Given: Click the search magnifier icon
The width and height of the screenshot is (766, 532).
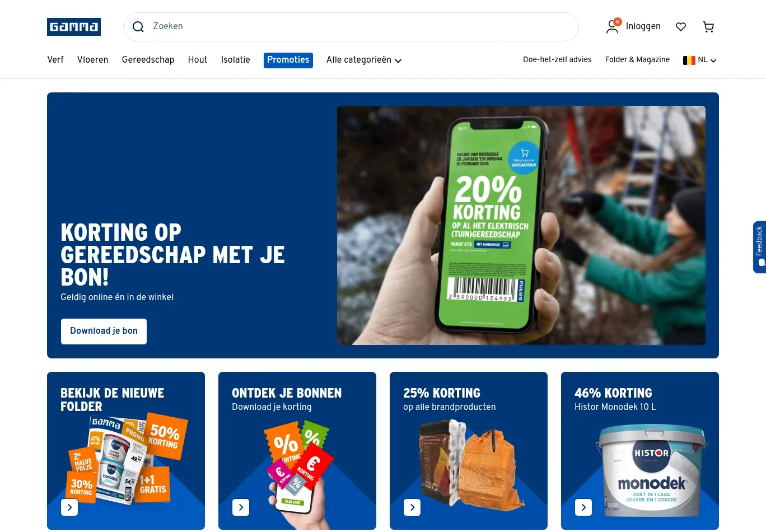Looking at the screenshot, I should pos(138,27).
